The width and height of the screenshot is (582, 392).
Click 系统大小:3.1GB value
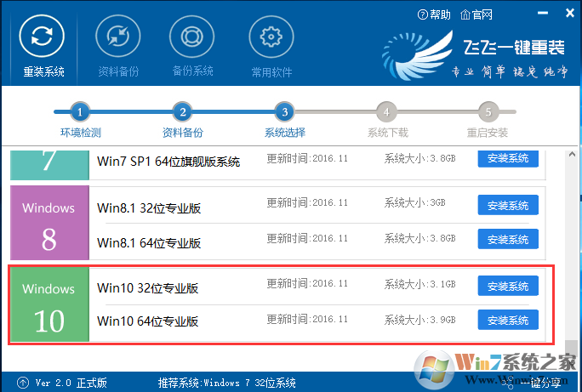pos(419,284)
